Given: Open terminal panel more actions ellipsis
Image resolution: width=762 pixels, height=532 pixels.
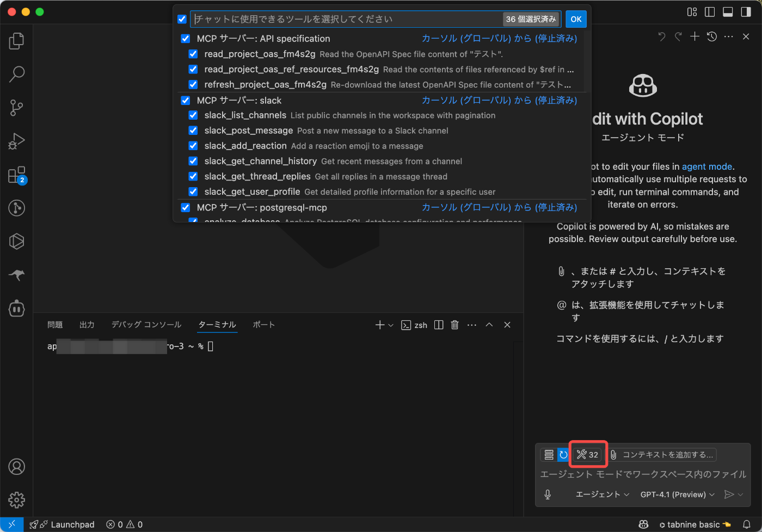Looking at the screenshot, I should click(x=472, y=325).
